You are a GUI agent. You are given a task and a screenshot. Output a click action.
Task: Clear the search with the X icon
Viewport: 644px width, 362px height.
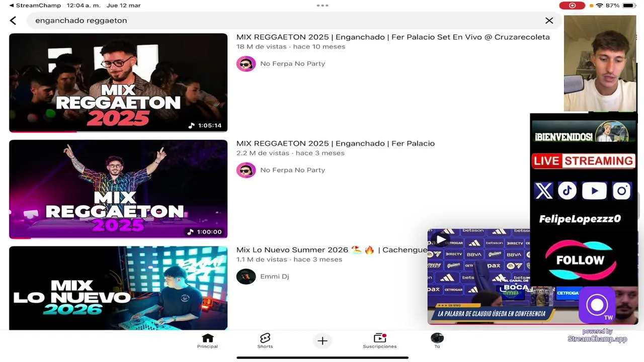tap(549, 21)
